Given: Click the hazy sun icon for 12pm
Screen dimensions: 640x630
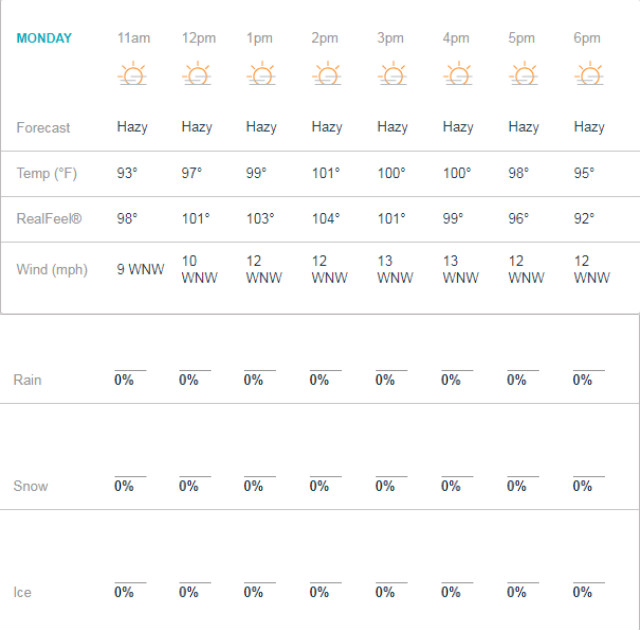Looking at the screenshot, I should click(x=197, y=73).
